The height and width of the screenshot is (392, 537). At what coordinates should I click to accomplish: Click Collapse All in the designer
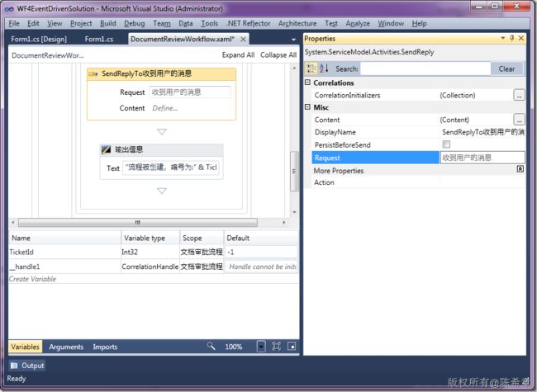(x=278, y=55)
